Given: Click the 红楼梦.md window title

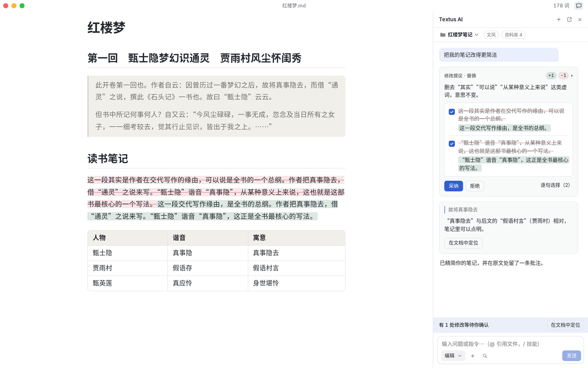Looking at the screenshot, I should pos(294,6).
